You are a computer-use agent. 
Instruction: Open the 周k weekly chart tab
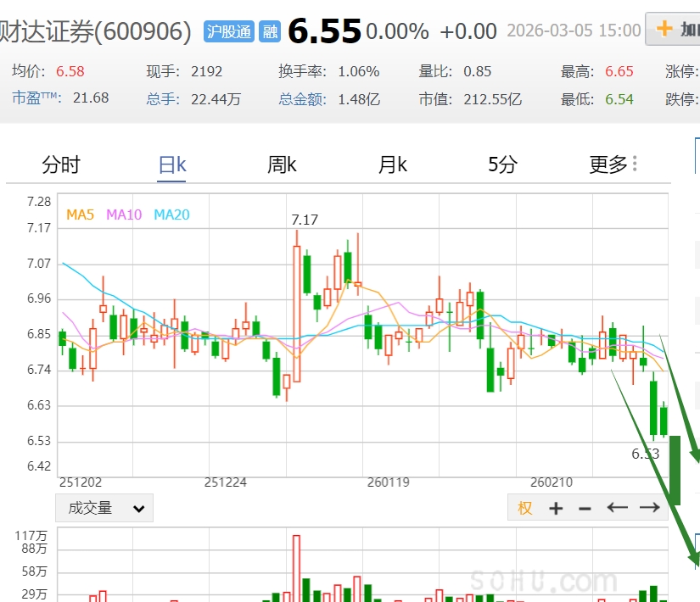coord(282,164)
